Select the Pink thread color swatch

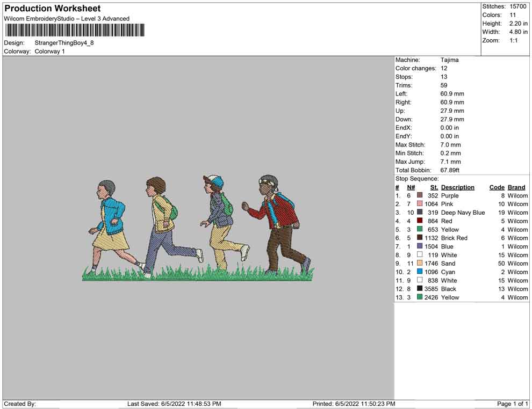click(420, 204)
